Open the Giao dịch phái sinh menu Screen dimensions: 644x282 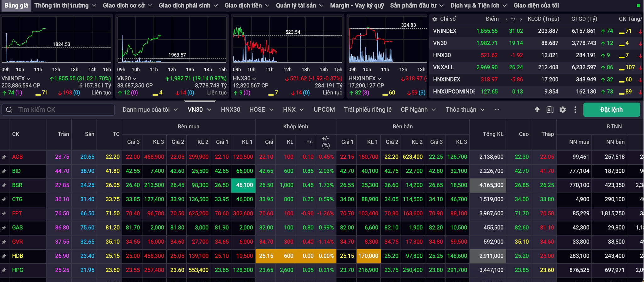(188, 5)
